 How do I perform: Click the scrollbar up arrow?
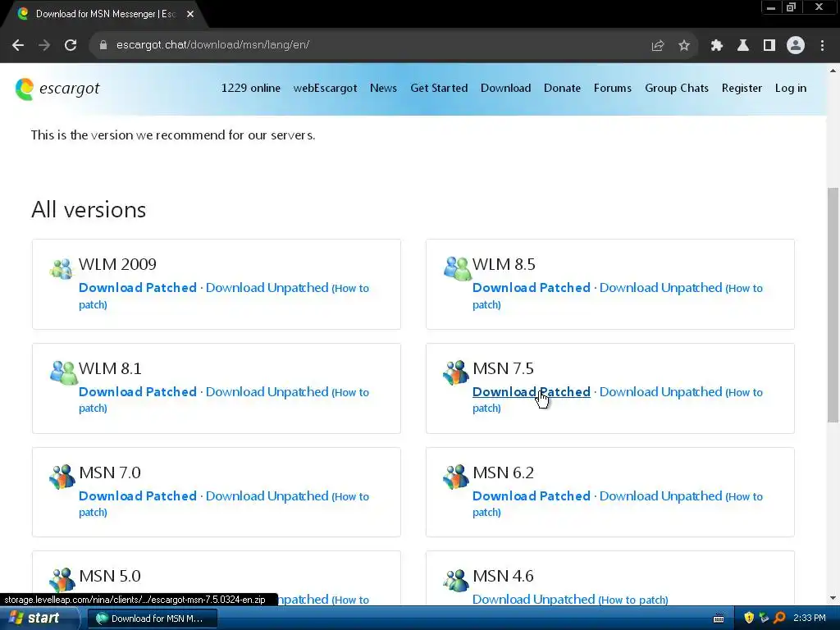833,71
